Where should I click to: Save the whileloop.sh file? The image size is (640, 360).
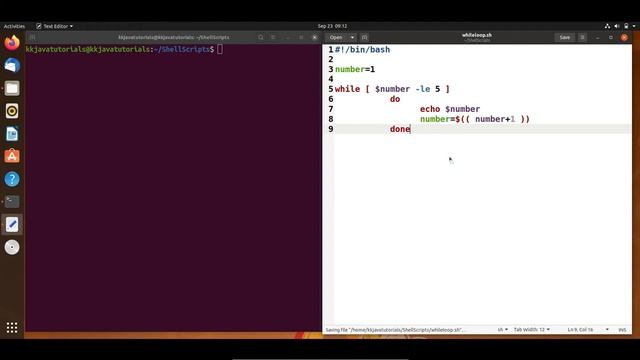(x=564, y=38)
